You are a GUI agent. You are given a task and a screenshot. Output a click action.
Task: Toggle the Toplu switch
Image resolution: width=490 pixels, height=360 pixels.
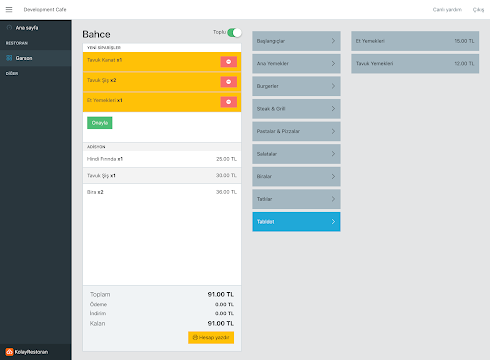tap(234, 33)
